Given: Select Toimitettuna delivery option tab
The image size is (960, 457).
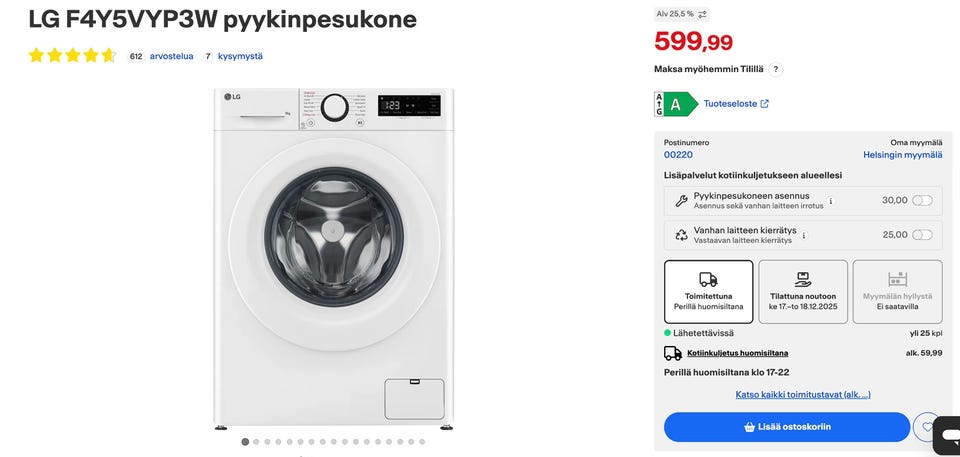Looking at the screenshot, I should (x=708, y=292).
